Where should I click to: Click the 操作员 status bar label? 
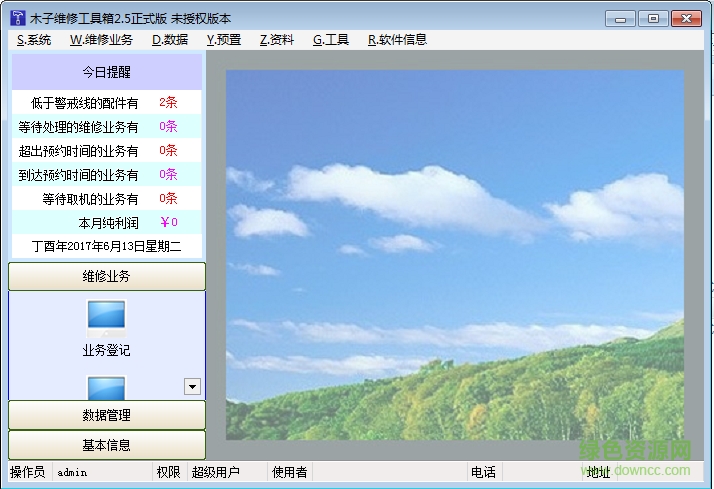tap(28, 472)
